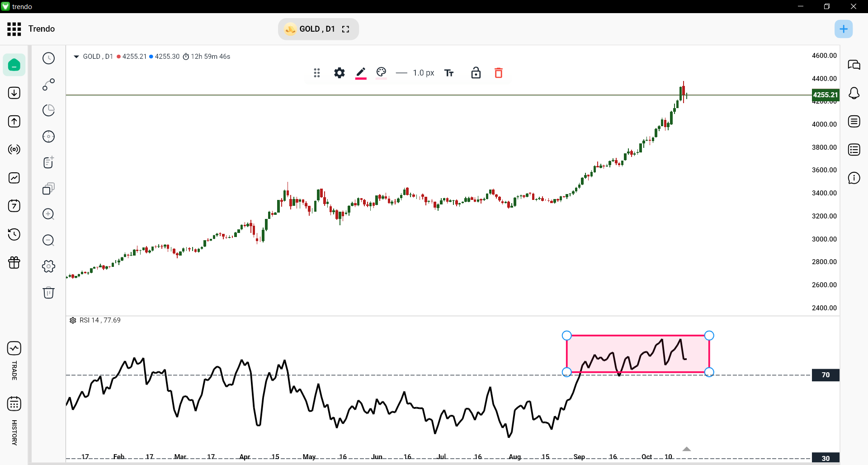Click the plus button to add a chart
The width and height of the screenshot is (868, 465).
point(844,28)
